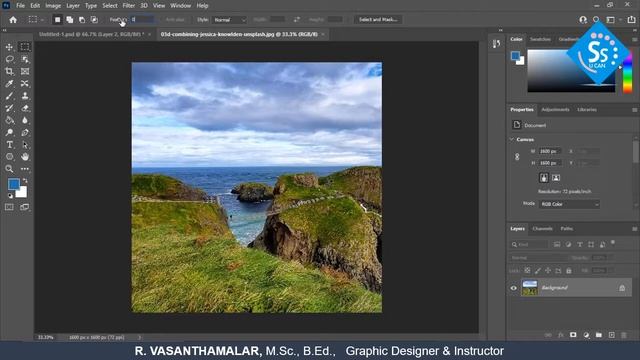This screenshot has height=360, width=640.
Task: Switch to the Adjustments tab
Action: tap(555, 110)
